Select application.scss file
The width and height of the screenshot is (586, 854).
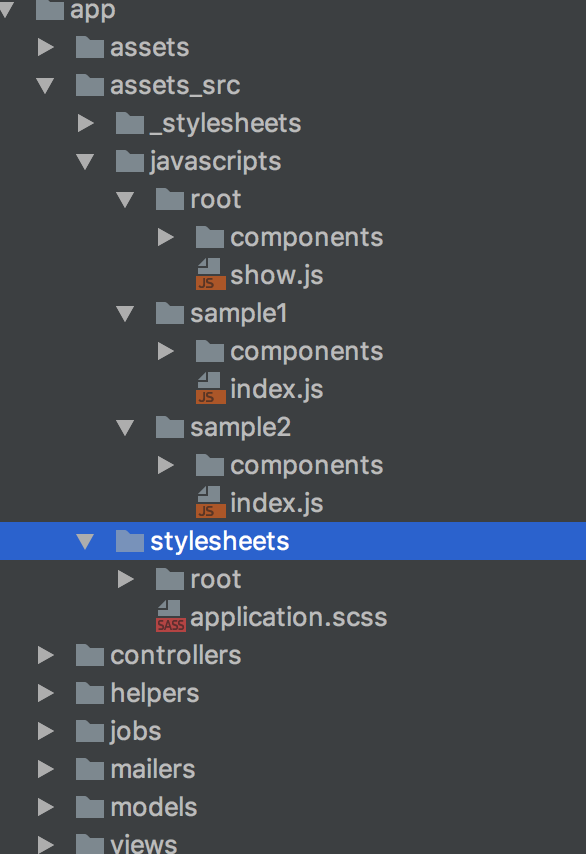[x=289, y=617]
